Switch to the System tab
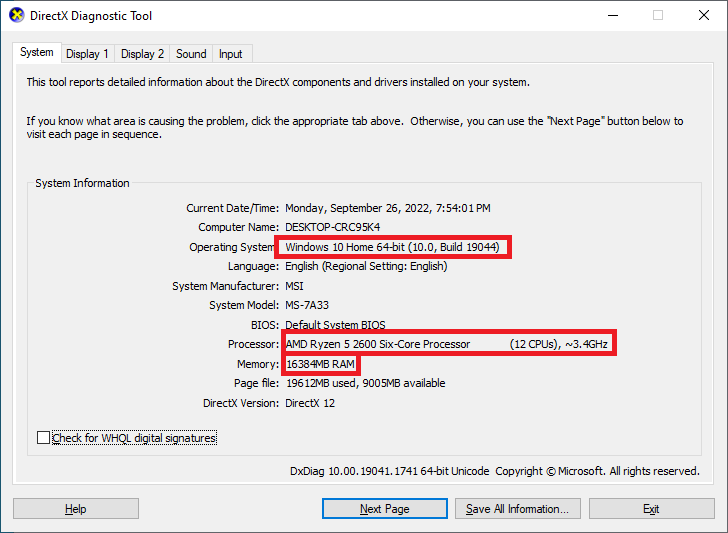The width and height of the screenshot is (728, 533). (x=37, y=53)
